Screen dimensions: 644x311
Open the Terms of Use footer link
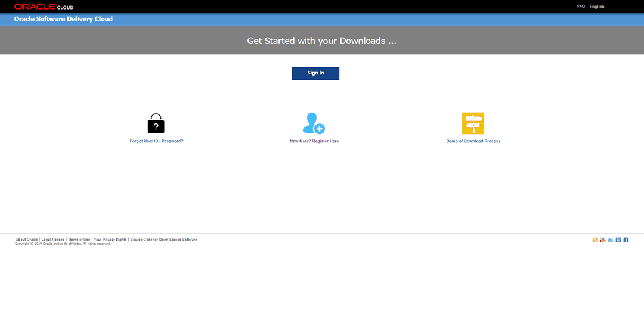tap(79, 240)
